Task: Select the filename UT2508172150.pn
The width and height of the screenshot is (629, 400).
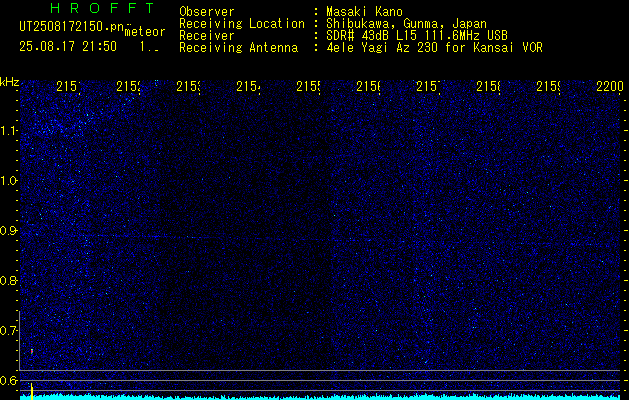Action: coord(71,27)
